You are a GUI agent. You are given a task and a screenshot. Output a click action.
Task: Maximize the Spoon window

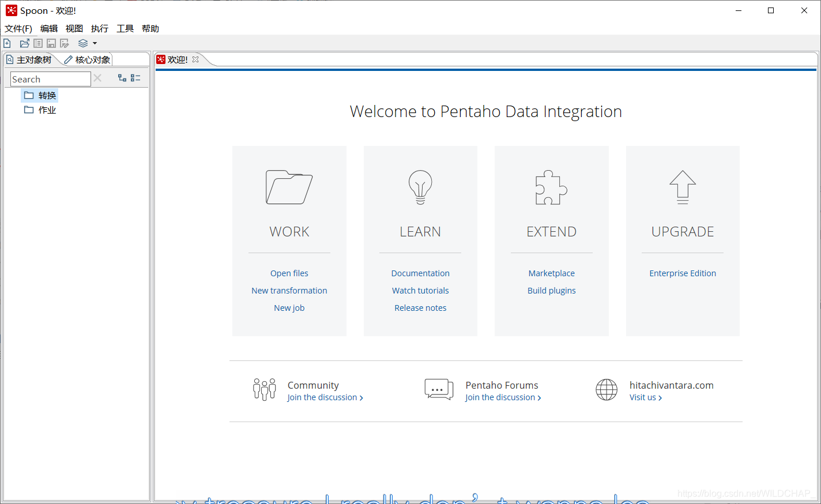771,10
